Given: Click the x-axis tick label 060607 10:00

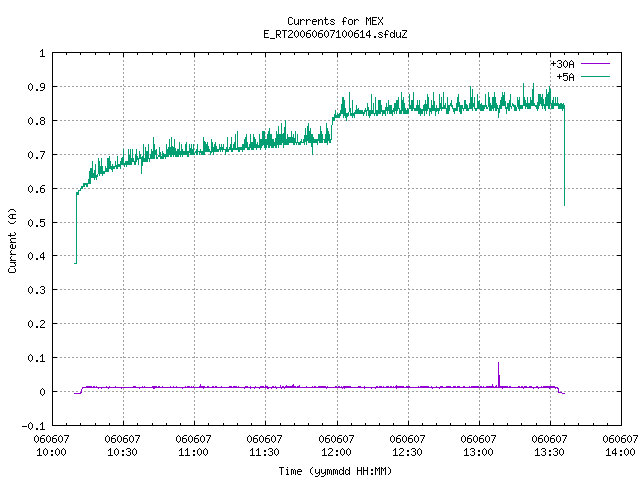Looking at the screenshot, I should pos(51,445).
